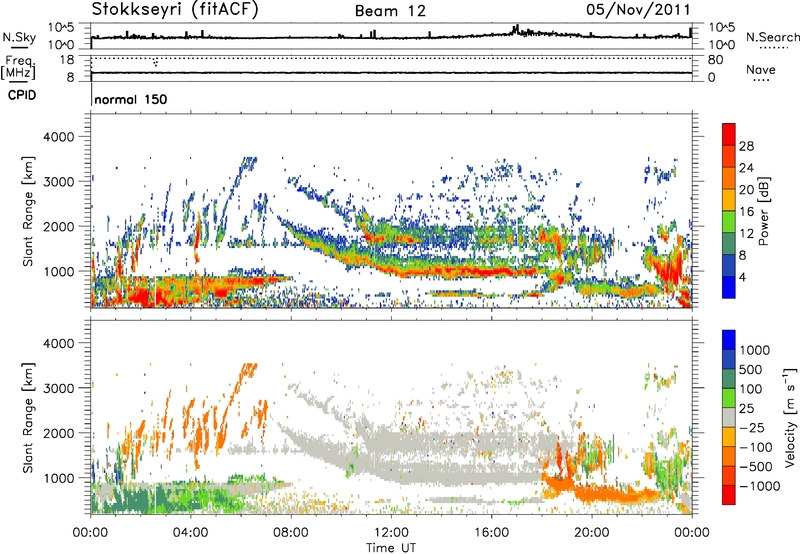Click the "-25" label on Velocity colorbar

click(x=751, y=428)
